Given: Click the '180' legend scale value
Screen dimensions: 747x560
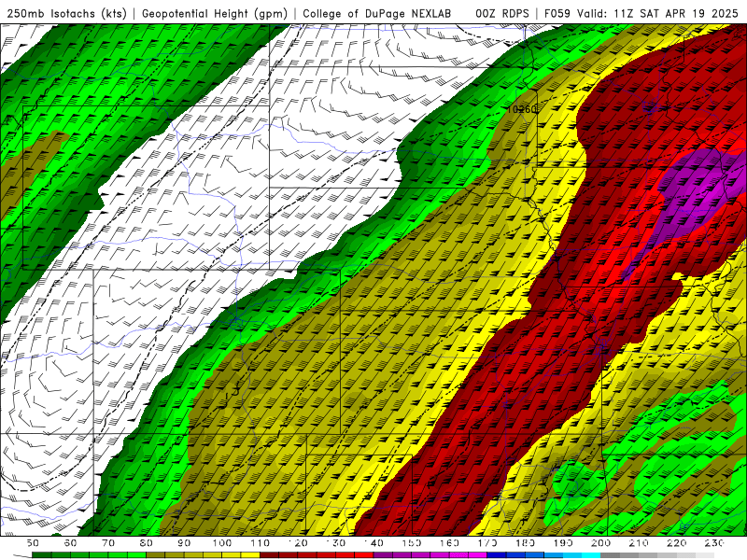Looking at the screenshot, I should 525,543.
